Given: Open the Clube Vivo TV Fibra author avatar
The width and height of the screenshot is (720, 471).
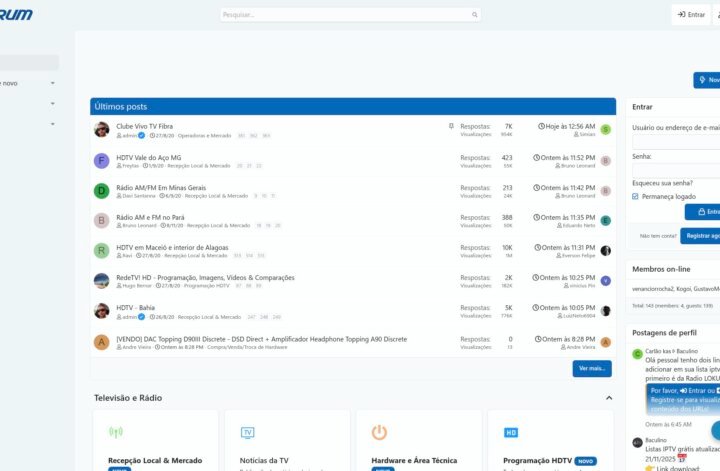Looking at the screenshot, I should pyautogui.click(x=101, y=130).
